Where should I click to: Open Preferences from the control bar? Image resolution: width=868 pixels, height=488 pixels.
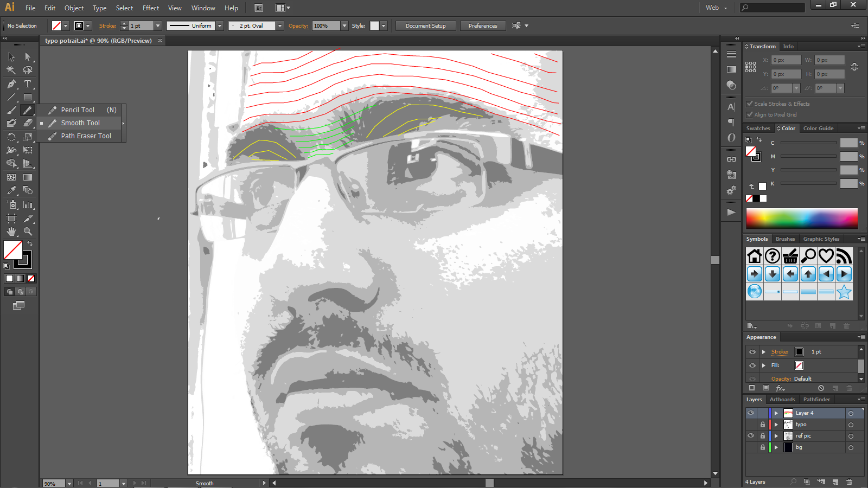tap(482, 25)
